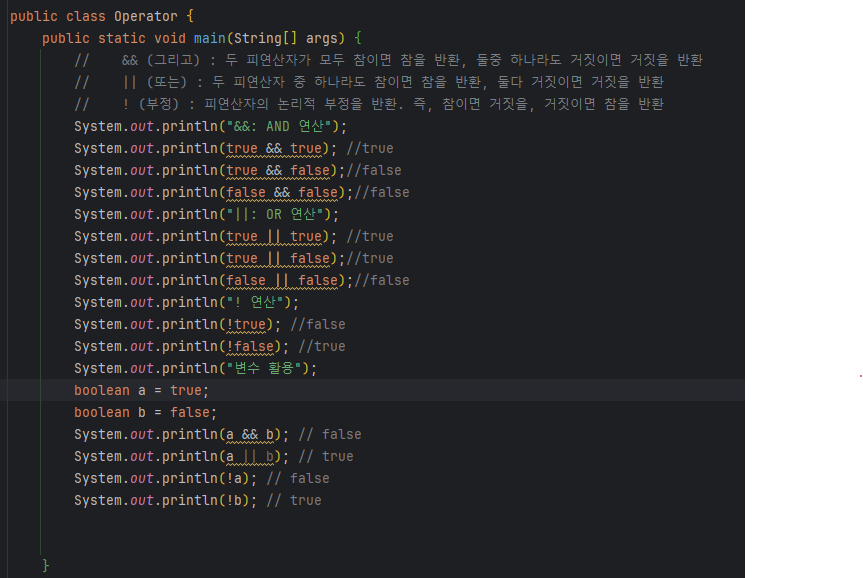Click the expression true || false
Viewport: 863px width, 578px height.
tap(278, 259)
